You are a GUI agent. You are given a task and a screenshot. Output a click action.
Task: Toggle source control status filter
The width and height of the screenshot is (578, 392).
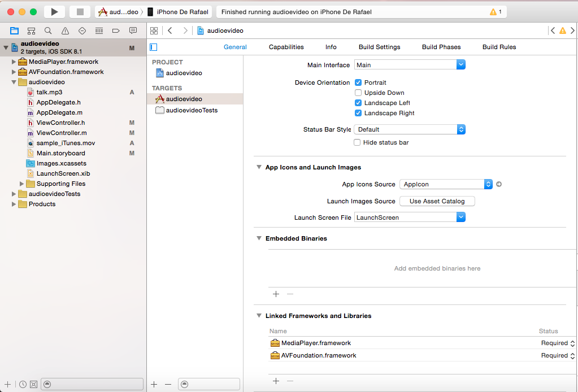pos(33,384)
